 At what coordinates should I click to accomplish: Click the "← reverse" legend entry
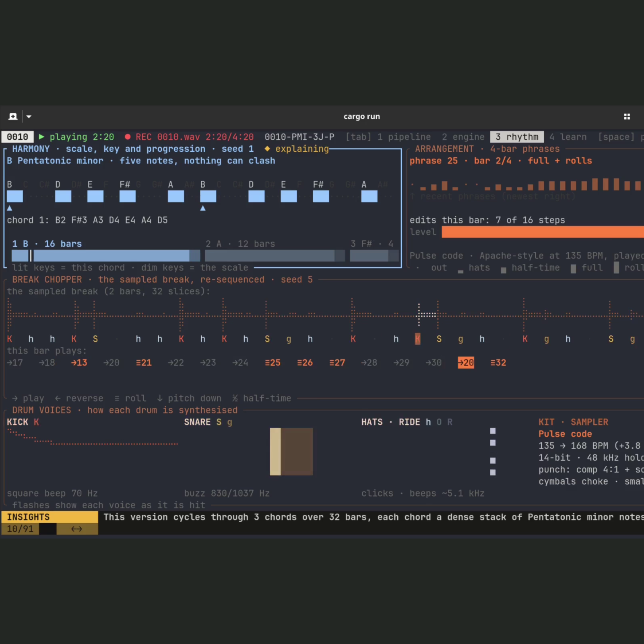point(79,398)
